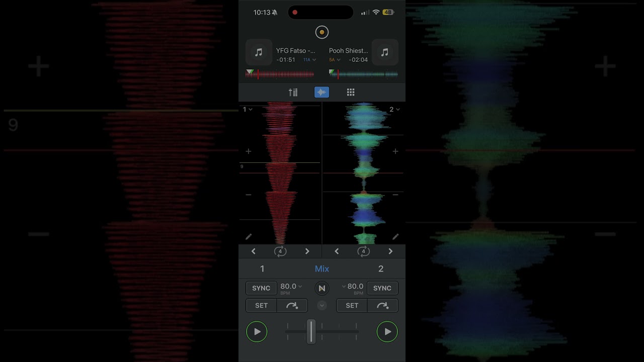Set a cue point on deck 2
The height and width of the screenshot is (362, 644).
pyautogui.click(x=352, y=305)
